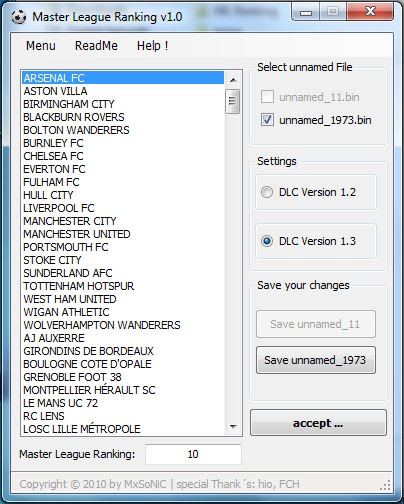Click the soccer ball app icon
This screenshot has width=404, height=504.
point(19,17)
